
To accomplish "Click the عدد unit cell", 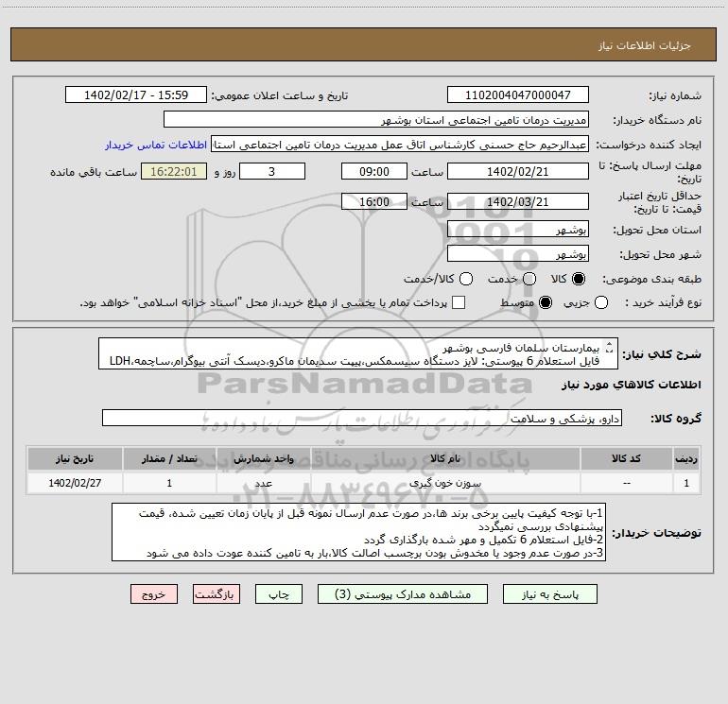I will pyautogui.click(x=263, y=483).
